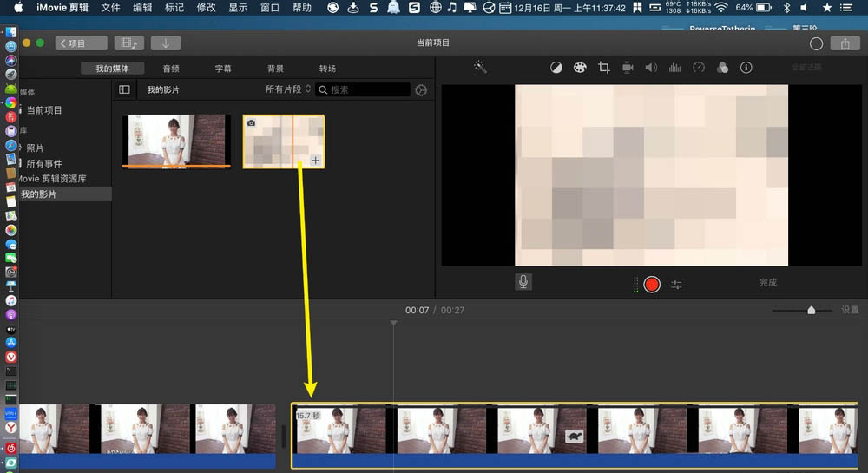Open the iMovie 剪辑 app menu
Screen dimensions: 868x473
[x=62, y=8]
